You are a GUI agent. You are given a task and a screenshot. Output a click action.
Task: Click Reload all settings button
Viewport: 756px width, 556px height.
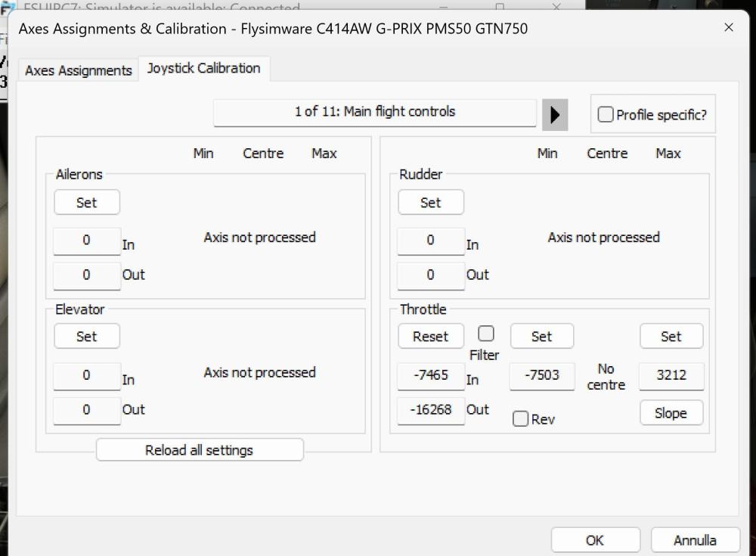(200, 450)
